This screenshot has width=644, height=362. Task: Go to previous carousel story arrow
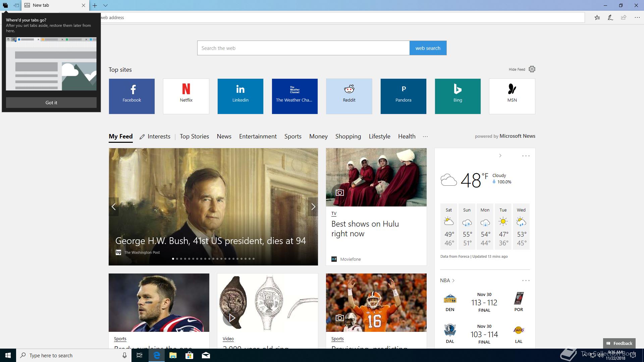114,207
